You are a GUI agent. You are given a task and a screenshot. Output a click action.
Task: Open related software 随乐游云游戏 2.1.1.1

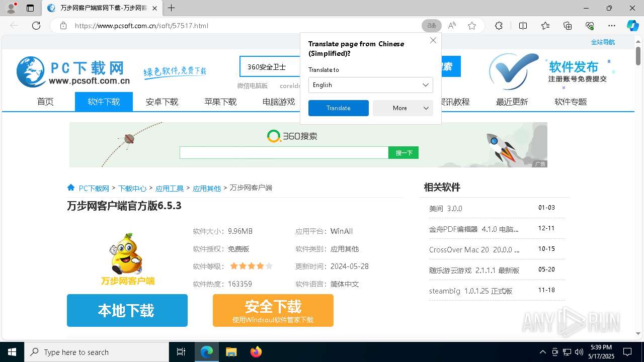coord(474,270)
